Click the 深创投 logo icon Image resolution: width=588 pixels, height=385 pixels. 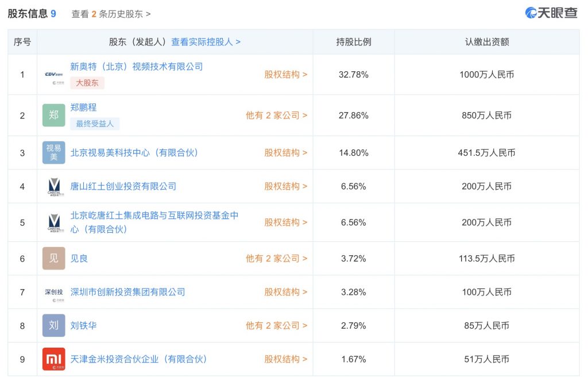[54, 292]
